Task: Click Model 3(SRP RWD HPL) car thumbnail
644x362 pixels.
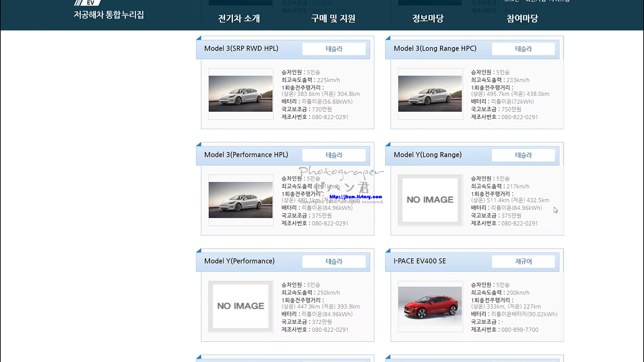Action: click(241, 94)
